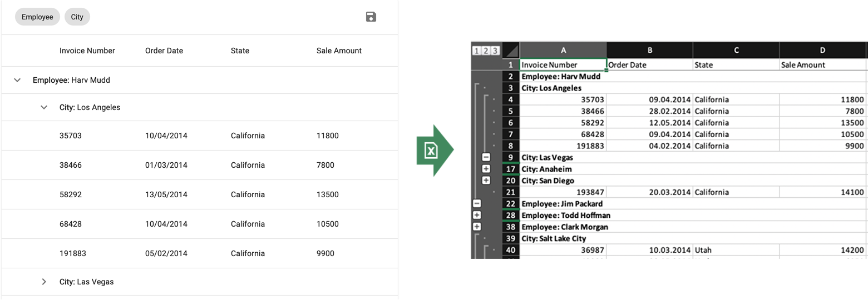868x300 pixels.
Task: Select invoice 68428 cell in the grid
Action: (x=71, y=224)
